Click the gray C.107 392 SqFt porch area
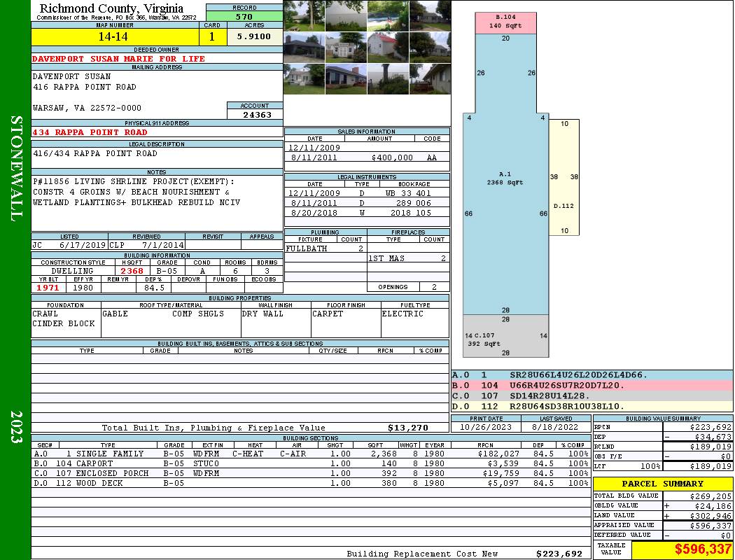 point(506,336)
